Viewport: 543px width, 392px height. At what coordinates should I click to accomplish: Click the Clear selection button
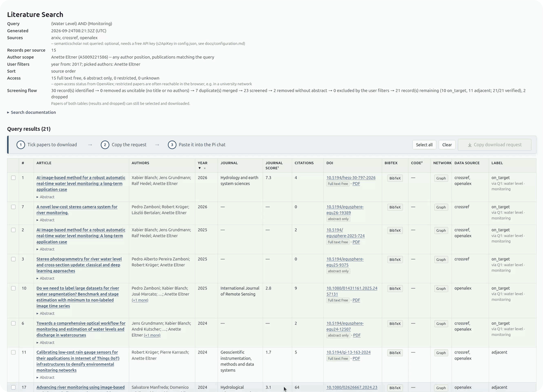pos(447,145)
